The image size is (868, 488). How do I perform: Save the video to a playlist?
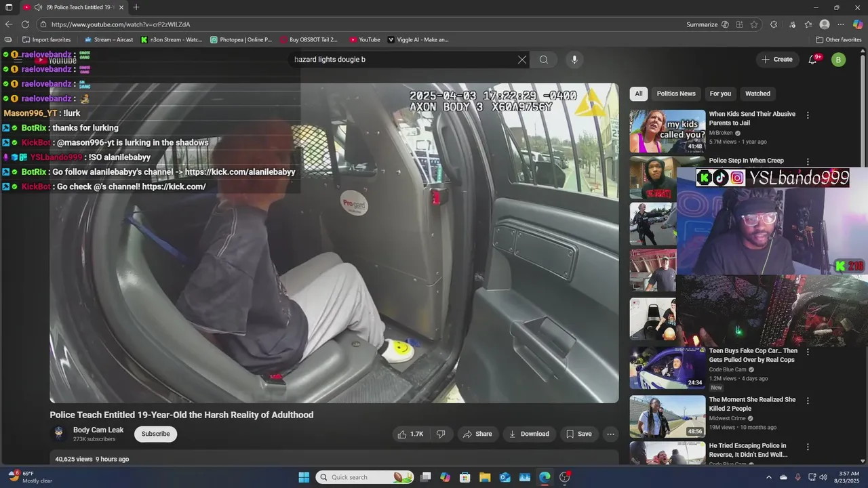click(x=579, y=434)
